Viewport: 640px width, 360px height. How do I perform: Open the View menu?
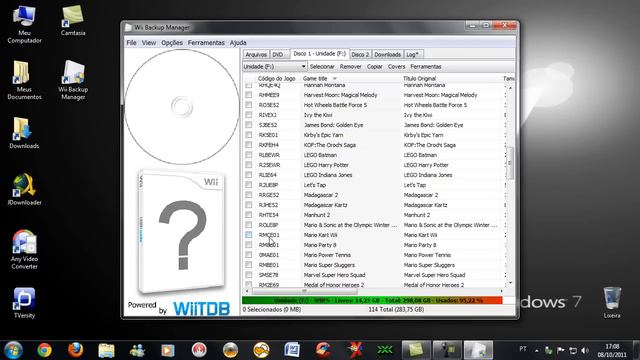[x=149, y=42]
